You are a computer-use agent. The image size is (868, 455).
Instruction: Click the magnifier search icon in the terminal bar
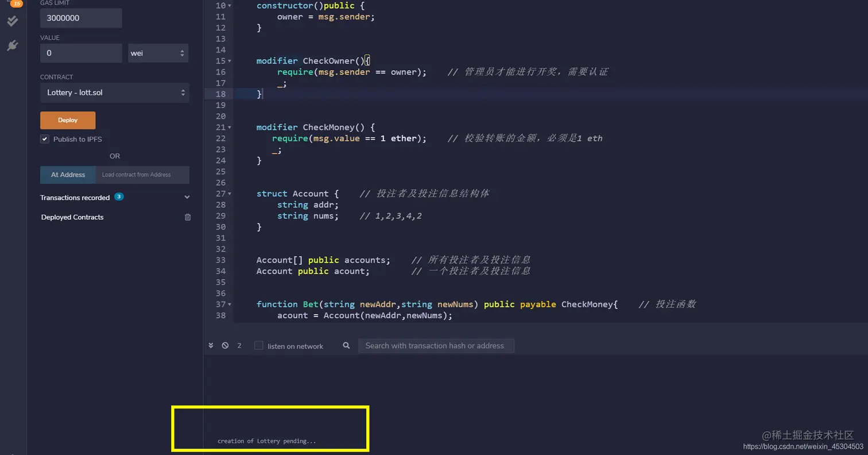(x=346, y=345)
